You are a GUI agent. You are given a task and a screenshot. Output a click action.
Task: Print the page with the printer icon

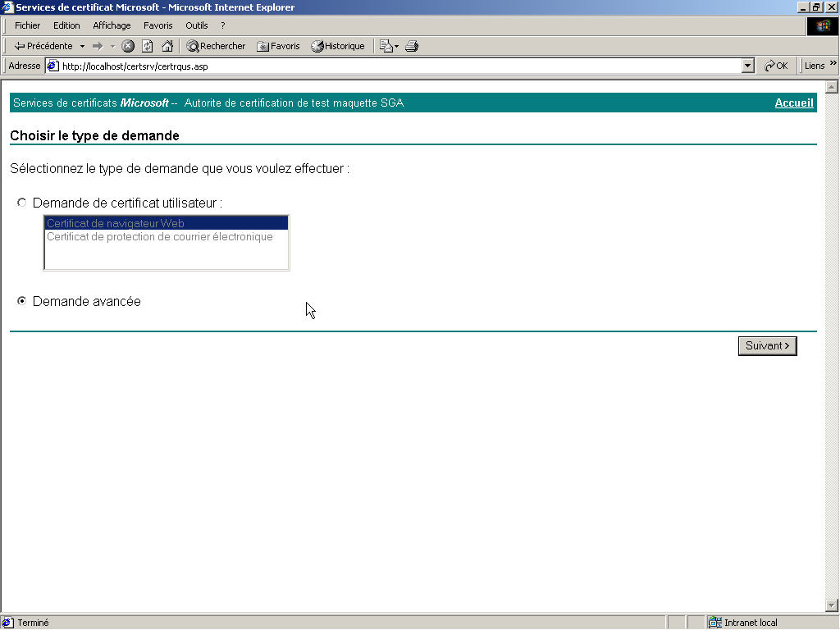point(412,46)
